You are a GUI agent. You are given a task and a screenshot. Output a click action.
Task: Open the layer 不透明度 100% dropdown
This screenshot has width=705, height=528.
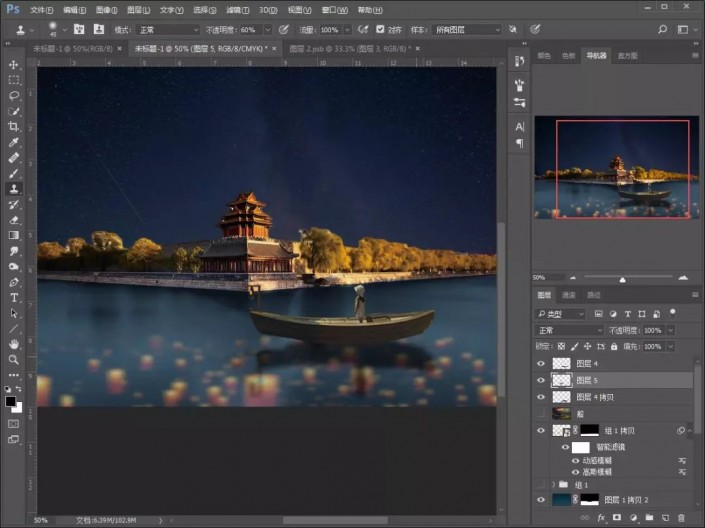[x=670, y=331]
